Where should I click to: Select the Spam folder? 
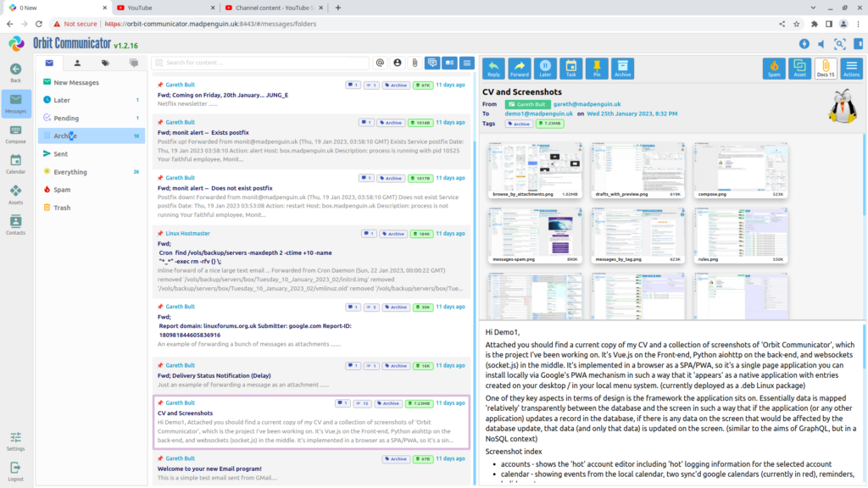click(x=92, y=190)
